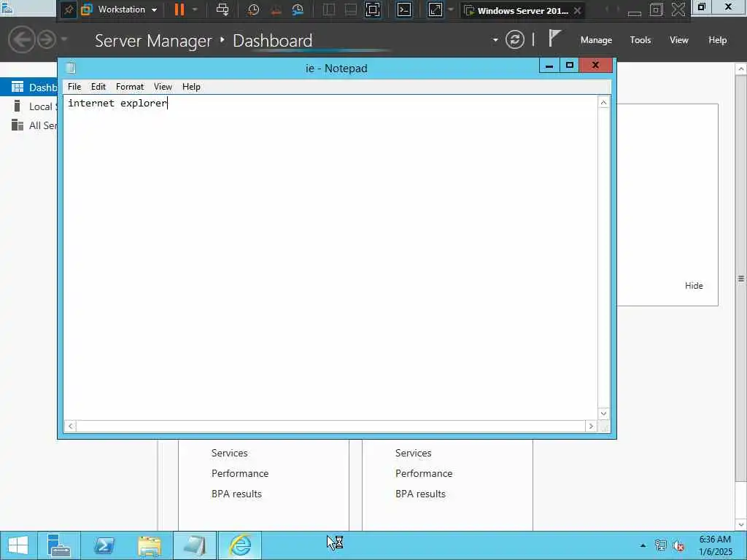This screenshot has height=560, width=747.
Task: Launch PowerShell from the taskbar
Action: (104, 545)
